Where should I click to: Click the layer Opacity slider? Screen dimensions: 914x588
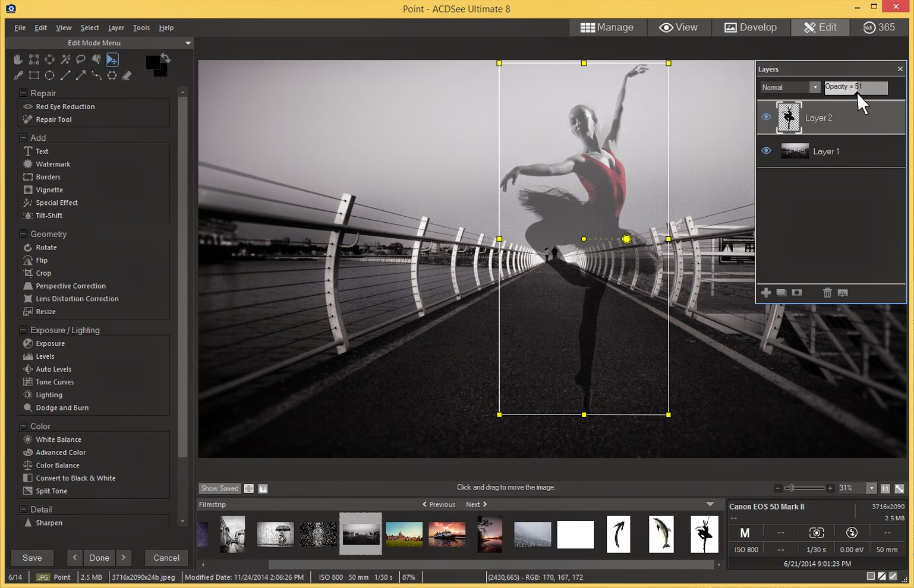point(856,87)
